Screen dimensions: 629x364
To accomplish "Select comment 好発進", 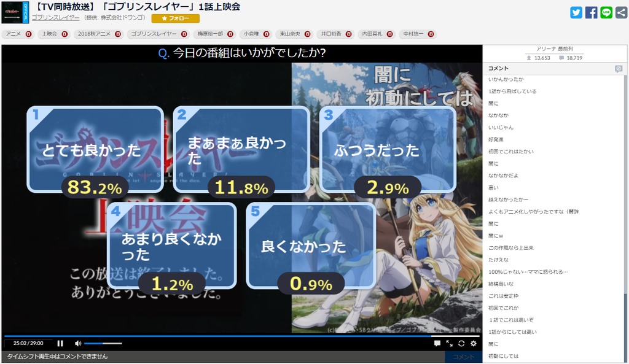I will pos(496,139).
